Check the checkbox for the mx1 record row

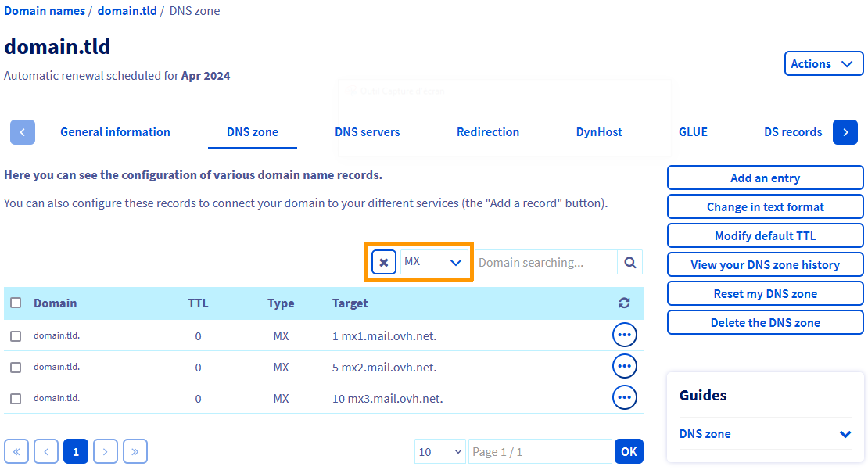pos(16,335)
